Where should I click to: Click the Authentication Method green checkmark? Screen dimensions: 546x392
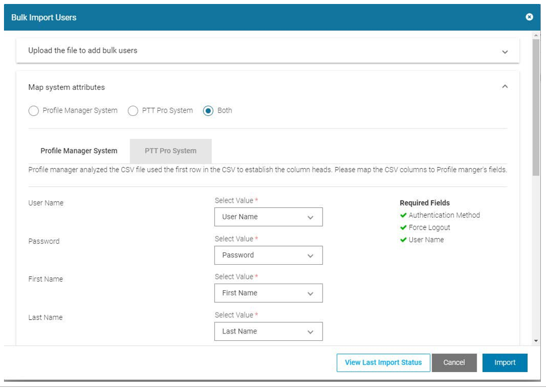point(403,215)
